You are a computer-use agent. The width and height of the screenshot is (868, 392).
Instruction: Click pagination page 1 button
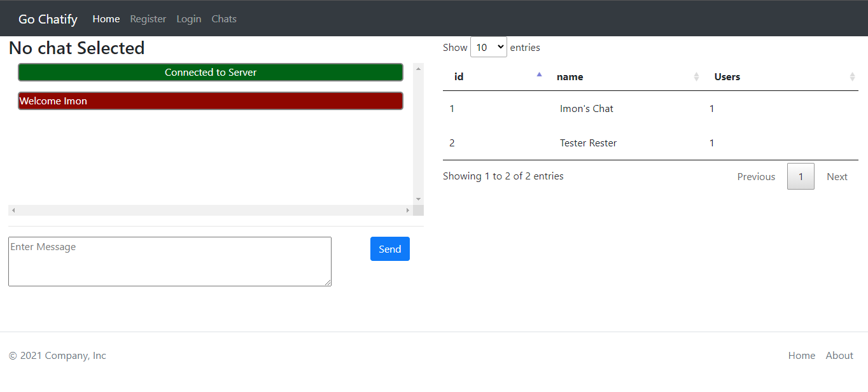pyautogui.click(x=801, y=177)
